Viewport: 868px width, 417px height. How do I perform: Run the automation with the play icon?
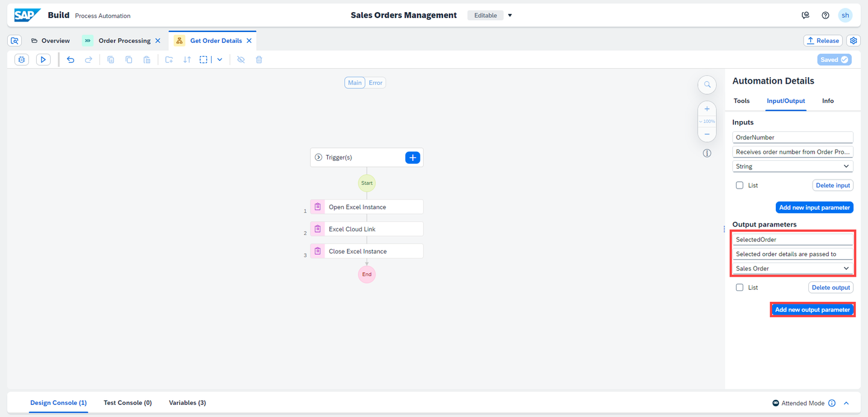(x=43, y=60)
